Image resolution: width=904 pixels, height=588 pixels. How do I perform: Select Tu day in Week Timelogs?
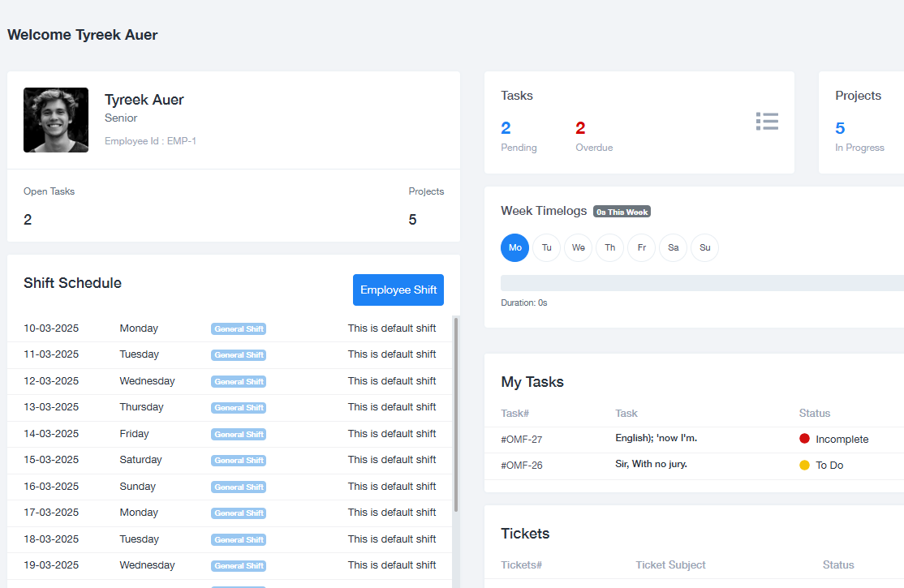tap(546, 247)
